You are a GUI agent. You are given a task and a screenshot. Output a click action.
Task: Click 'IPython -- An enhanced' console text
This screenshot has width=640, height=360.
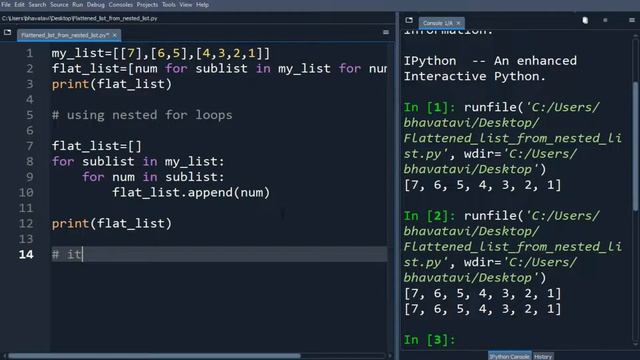(x=490, y=61)
